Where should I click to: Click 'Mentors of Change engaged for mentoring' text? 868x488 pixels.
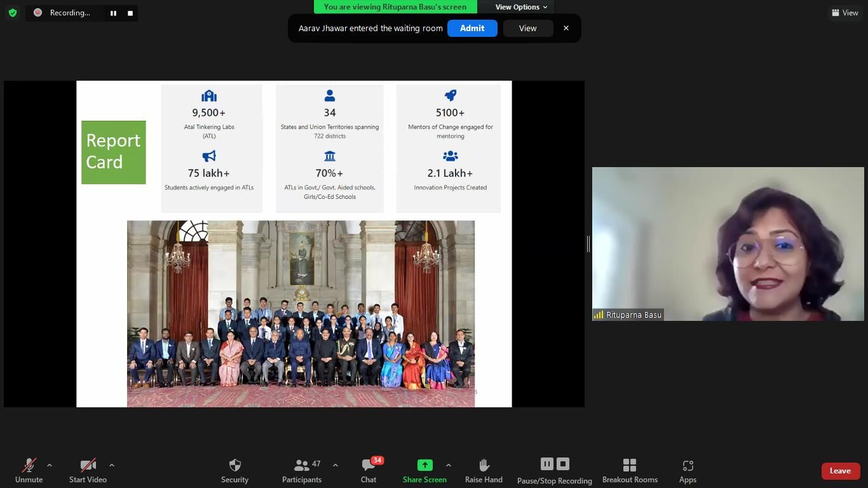[x=451, y=132]
